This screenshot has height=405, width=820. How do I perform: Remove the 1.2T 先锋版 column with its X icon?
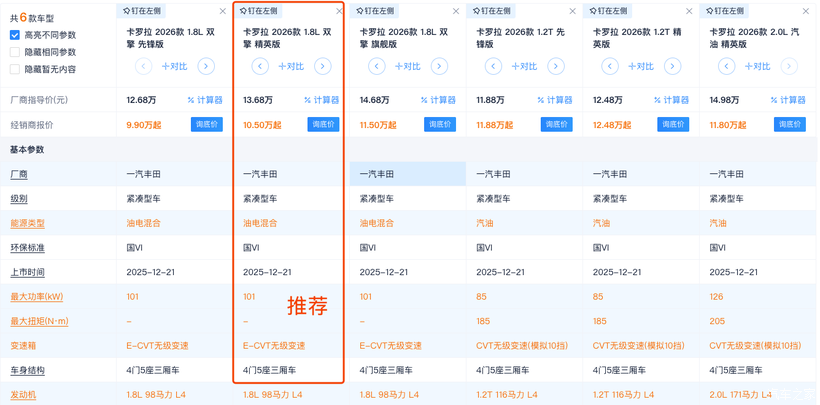coord(573,12)
